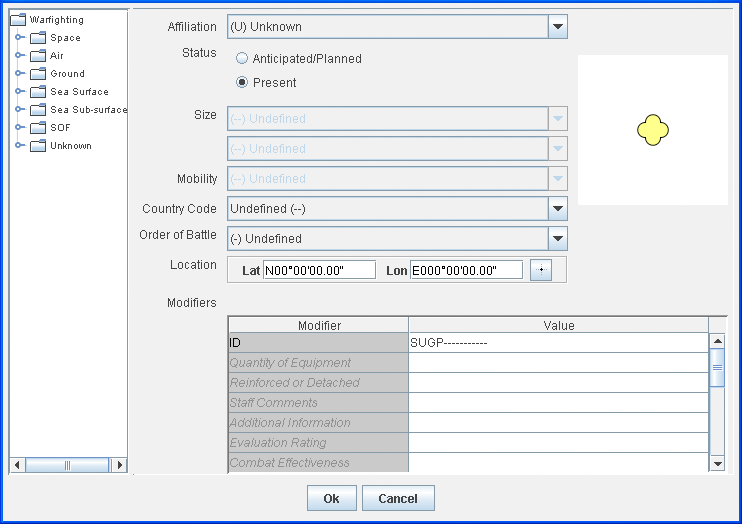Click the Air folder icon
Viewport: 742px width, 524px height.
tap(38, 56)
